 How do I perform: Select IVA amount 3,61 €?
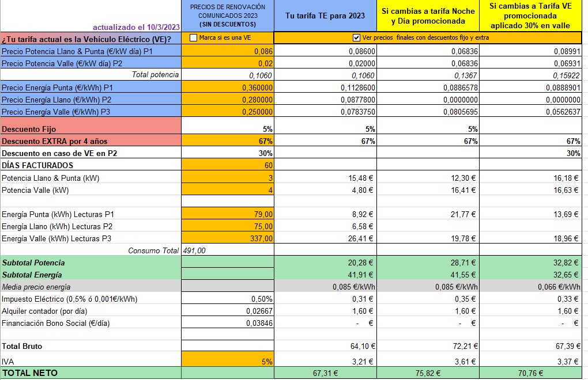[x=465, y=361]
